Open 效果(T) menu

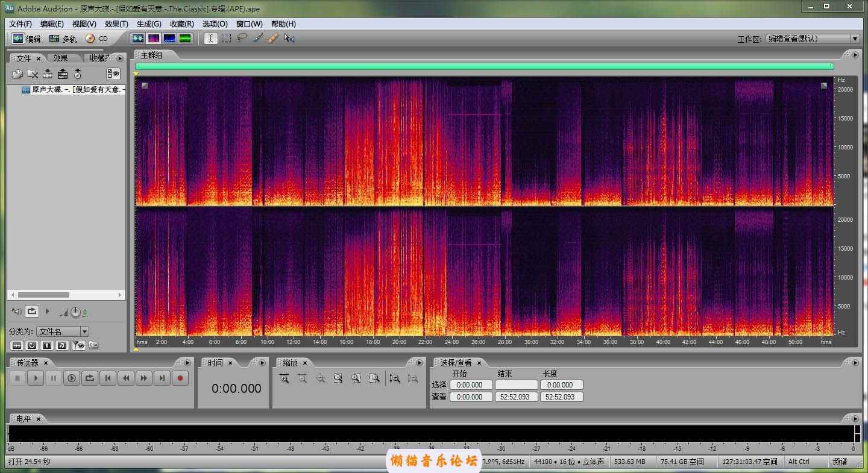click(x=116, y=24)
